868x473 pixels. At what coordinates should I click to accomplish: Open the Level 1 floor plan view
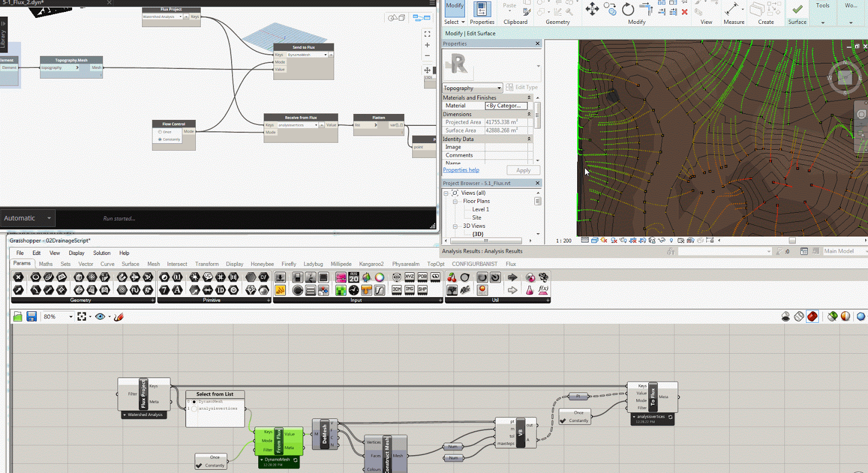480,209
